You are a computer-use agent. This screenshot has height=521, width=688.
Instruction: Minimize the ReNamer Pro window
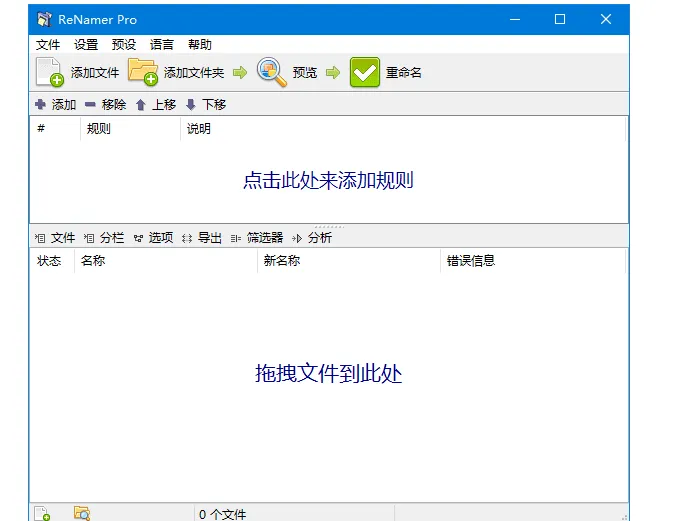pyautogui.click(x=515, y=19)
